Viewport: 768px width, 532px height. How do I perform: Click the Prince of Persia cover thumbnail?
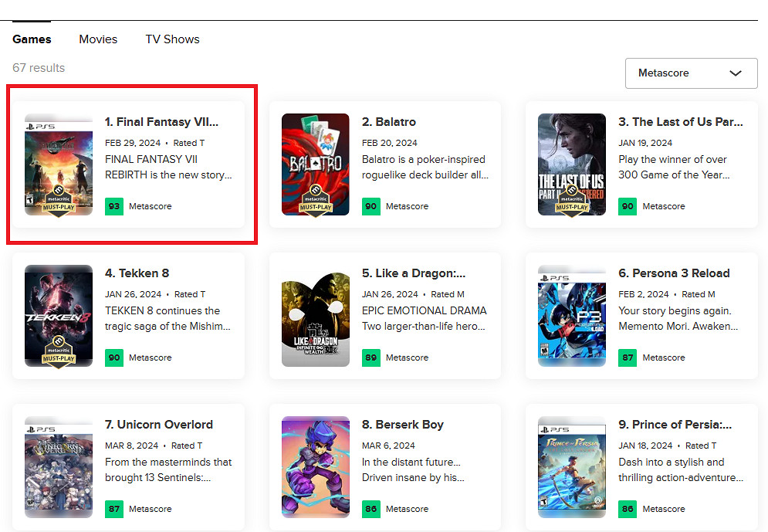click(572, 467)
